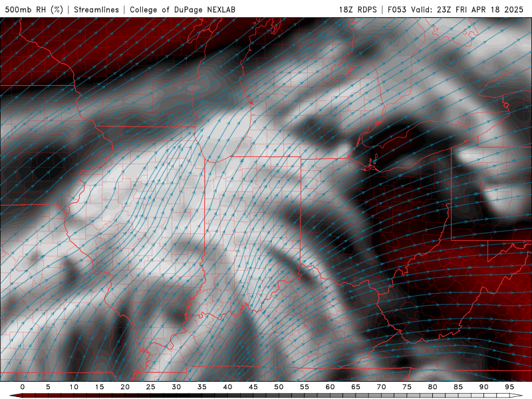Image resolution: width=532 pixels, height=399 pixels.
Task: Select the "F053" forecast hour text
Action: coord(396,9)
